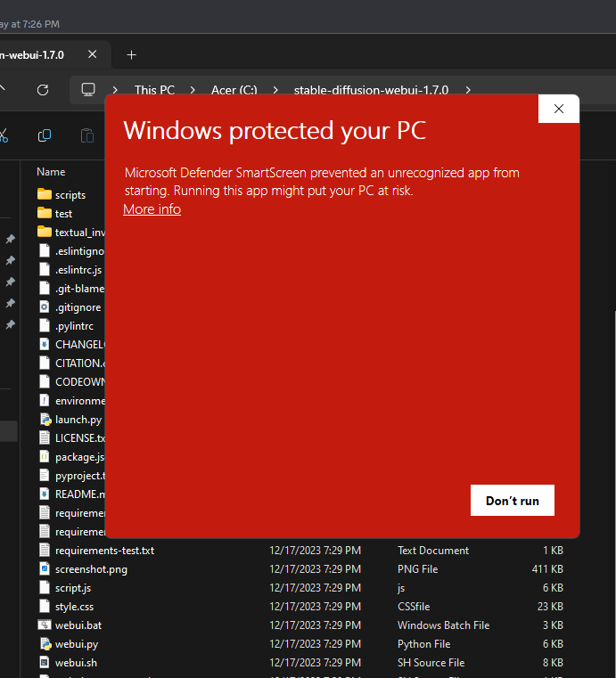Image resolution: width=616 pixels, height=678 pixels.
Task: Select the requirements-test.txt file name
Action: tap(104, 551)
